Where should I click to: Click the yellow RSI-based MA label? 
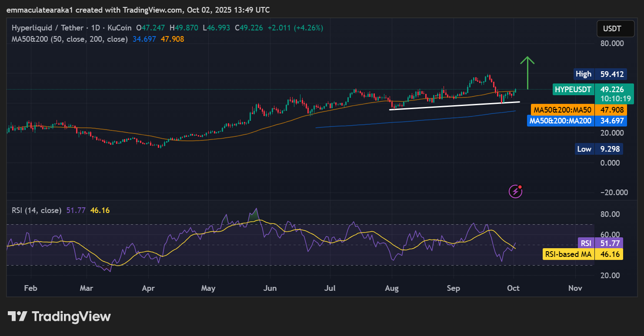point(568,254)
